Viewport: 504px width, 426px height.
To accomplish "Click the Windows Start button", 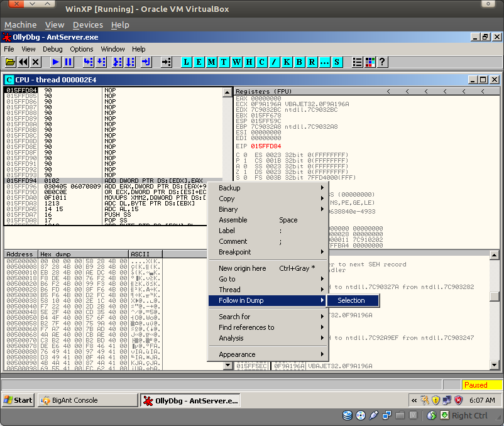I will coord(18,400).
